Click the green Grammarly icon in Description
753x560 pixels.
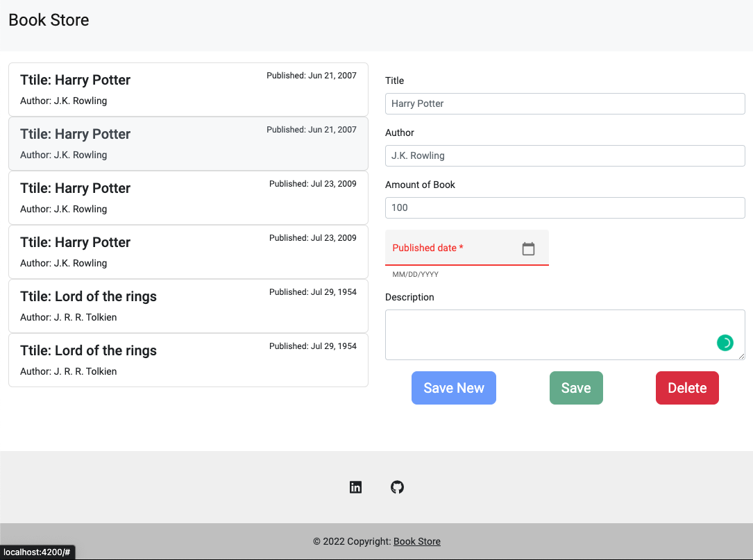[725, 343]
